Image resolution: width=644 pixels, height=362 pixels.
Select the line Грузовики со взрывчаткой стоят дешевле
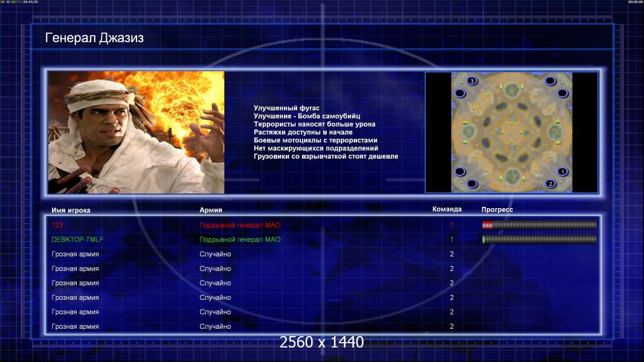326,156
